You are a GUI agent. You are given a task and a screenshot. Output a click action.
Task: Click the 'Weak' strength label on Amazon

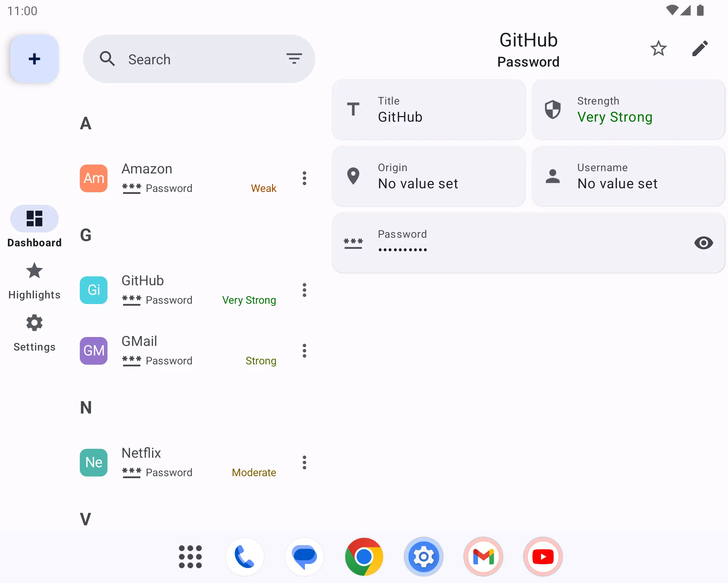tap(263, 188)
